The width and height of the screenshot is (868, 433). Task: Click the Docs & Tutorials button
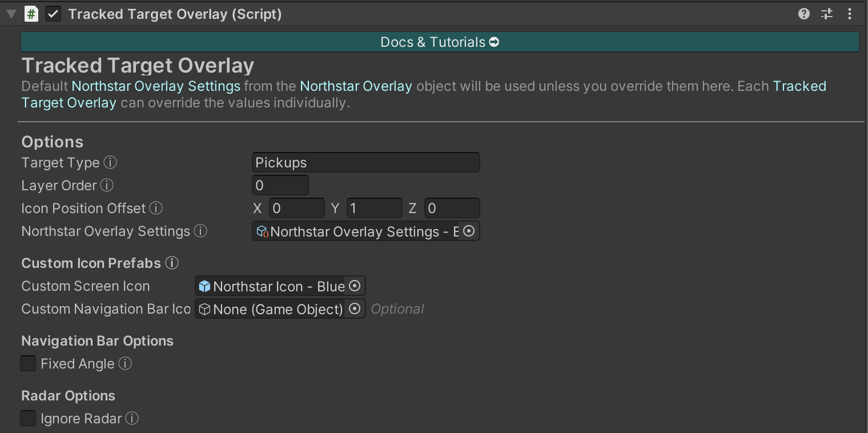(x=440, y=42)
